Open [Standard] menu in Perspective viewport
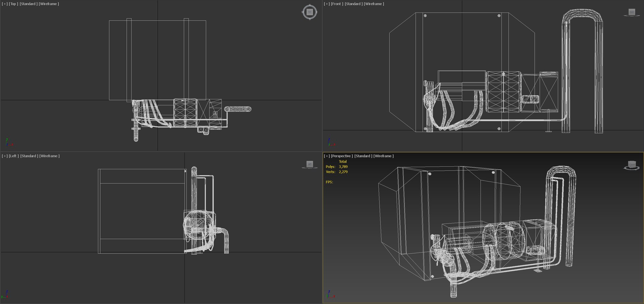The width and height of the screenshot is (644, 304). click(364, 156)
